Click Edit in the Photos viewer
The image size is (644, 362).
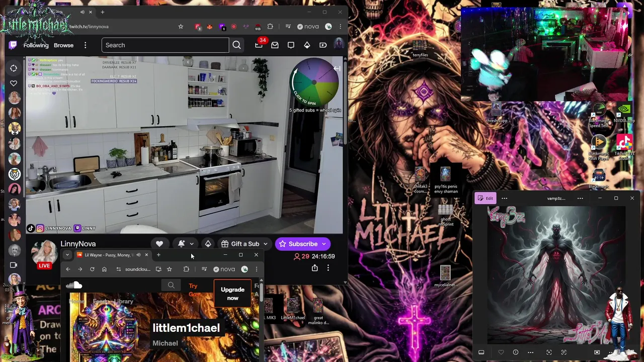pyautogui.click(x=486, y=198)
